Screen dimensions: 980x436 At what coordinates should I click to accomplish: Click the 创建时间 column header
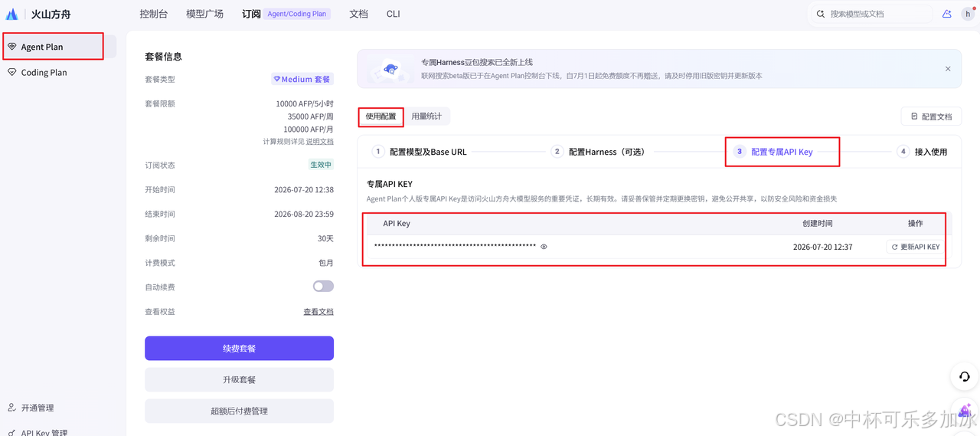818,224
